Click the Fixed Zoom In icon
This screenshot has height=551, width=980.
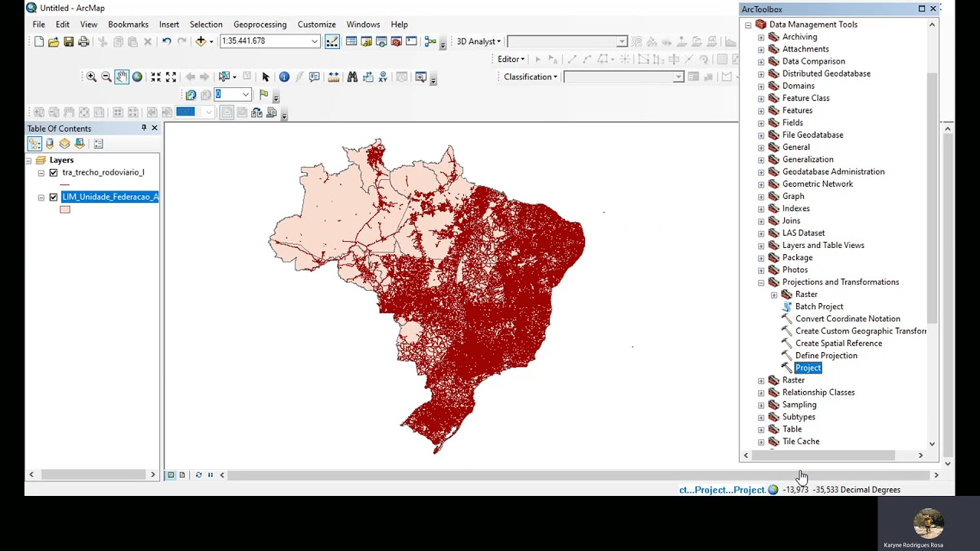(x=156, y=77)
